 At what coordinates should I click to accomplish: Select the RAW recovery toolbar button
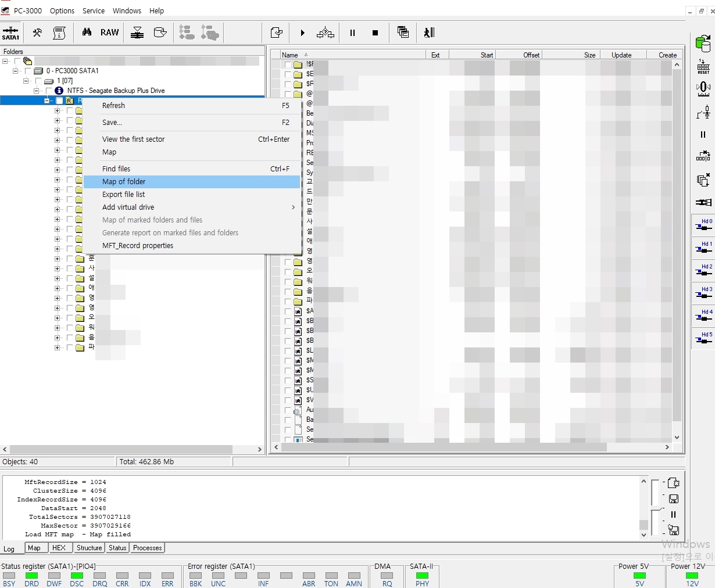click(x=109, y=33)
